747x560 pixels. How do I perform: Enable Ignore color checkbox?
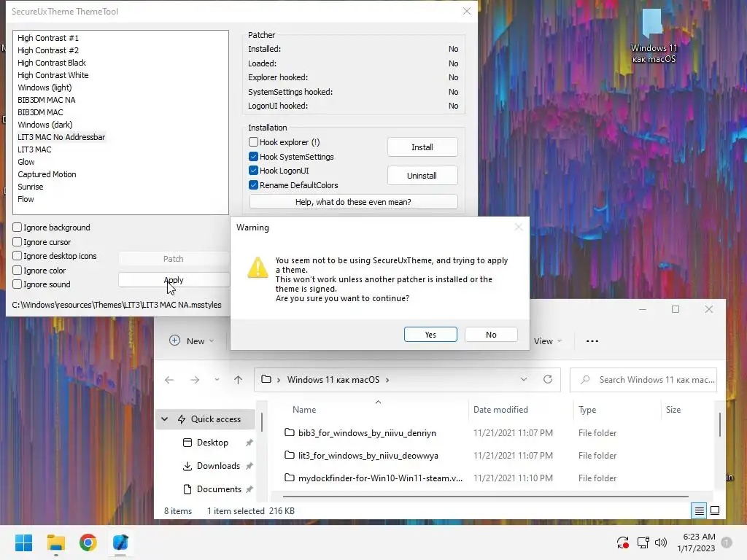[18, 271]
